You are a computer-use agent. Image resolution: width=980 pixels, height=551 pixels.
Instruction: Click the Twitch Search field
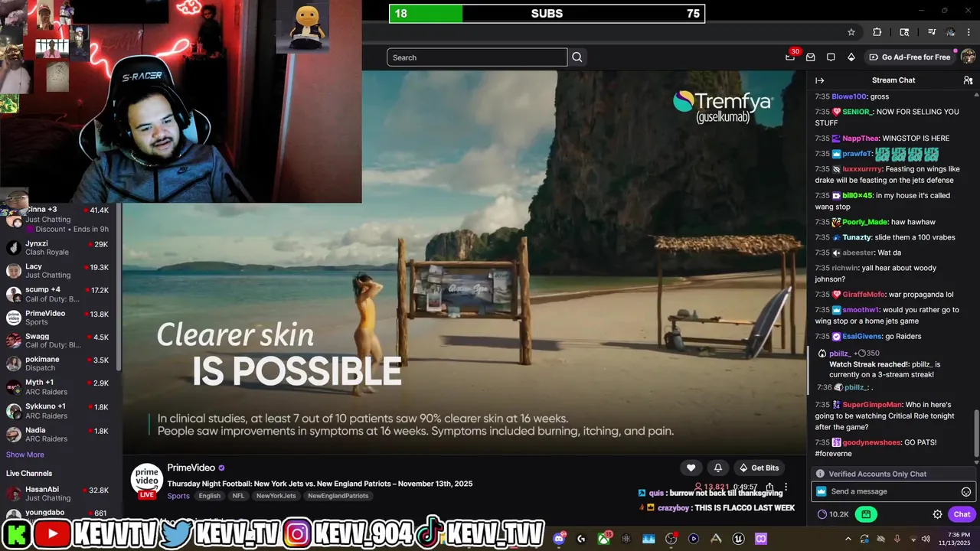pos(477,57)
